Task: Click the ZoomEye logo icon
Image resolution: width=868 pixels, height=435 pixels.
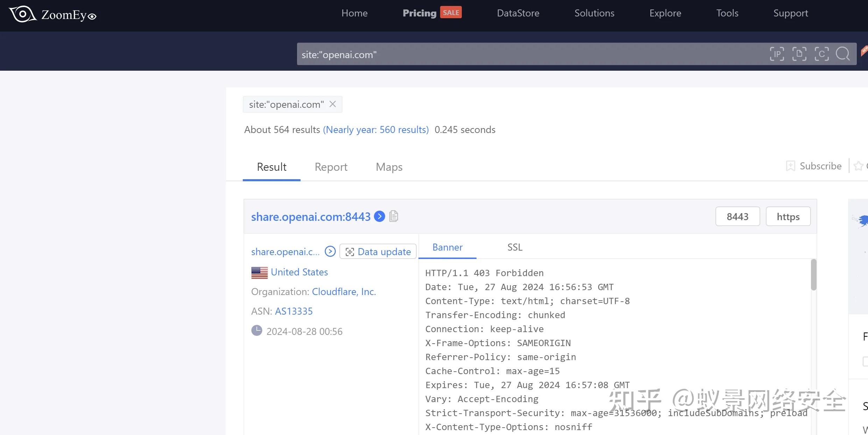Action: coord(22,14)
